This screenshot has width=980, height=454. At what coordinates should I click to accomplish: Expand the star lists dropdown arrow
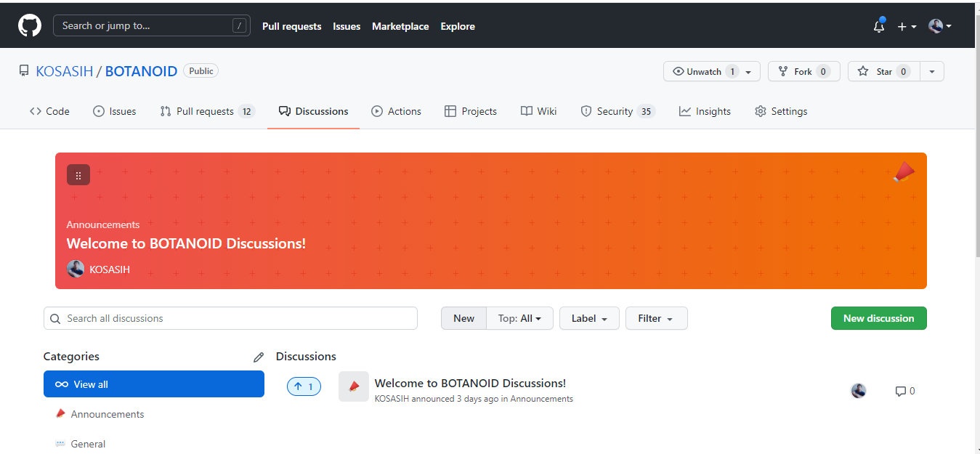tap(932, 71)
